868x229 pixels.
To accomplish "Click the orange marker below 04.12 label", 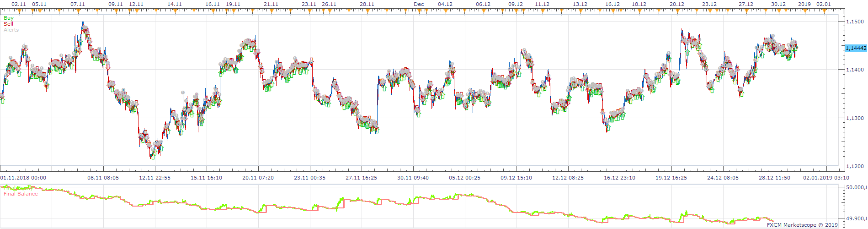I will (445, 11).
